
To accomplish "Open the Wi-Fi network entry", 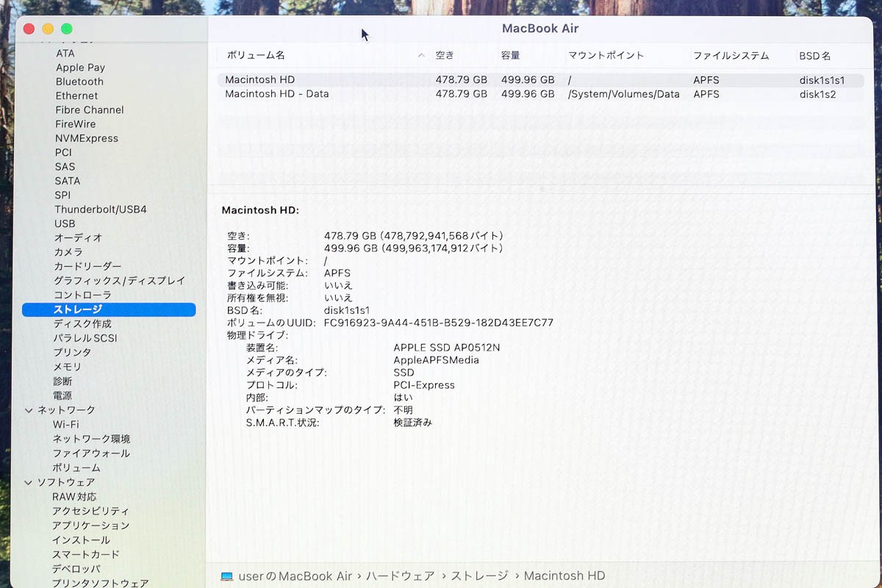I will 65,424.
